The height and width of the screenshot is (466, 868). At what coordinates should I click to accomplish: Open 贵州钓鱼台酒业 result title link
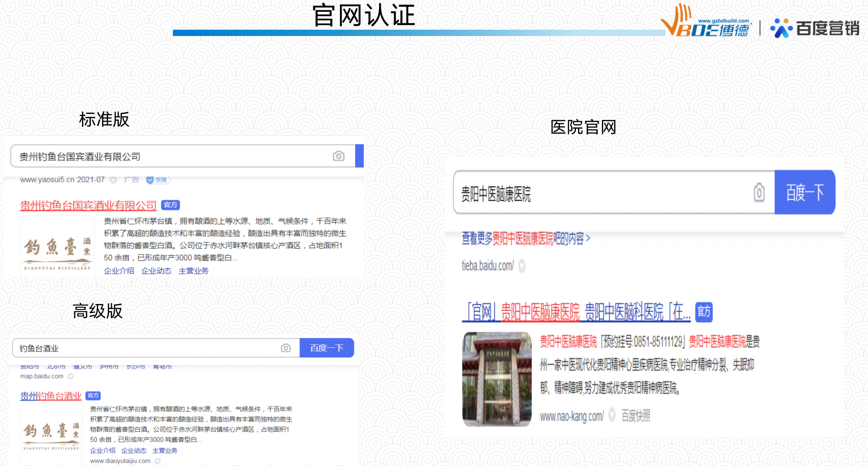click(51, 396)
